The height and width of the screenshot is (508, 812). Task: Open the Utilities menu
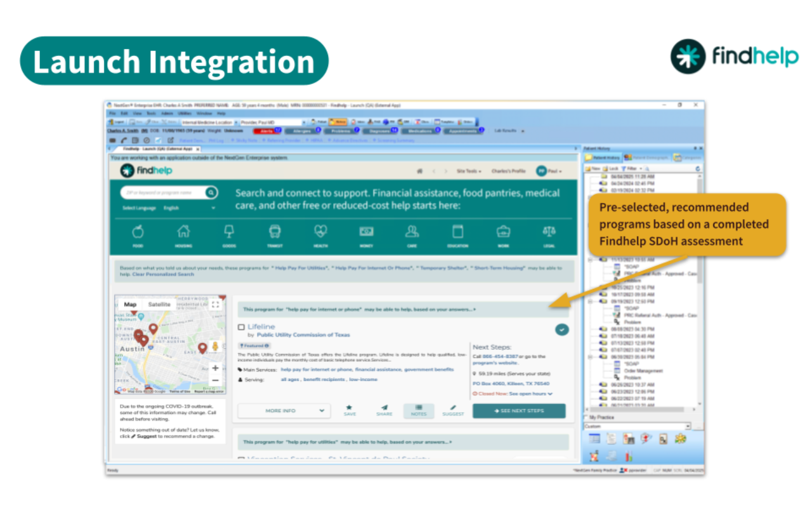tap(185, 112)
